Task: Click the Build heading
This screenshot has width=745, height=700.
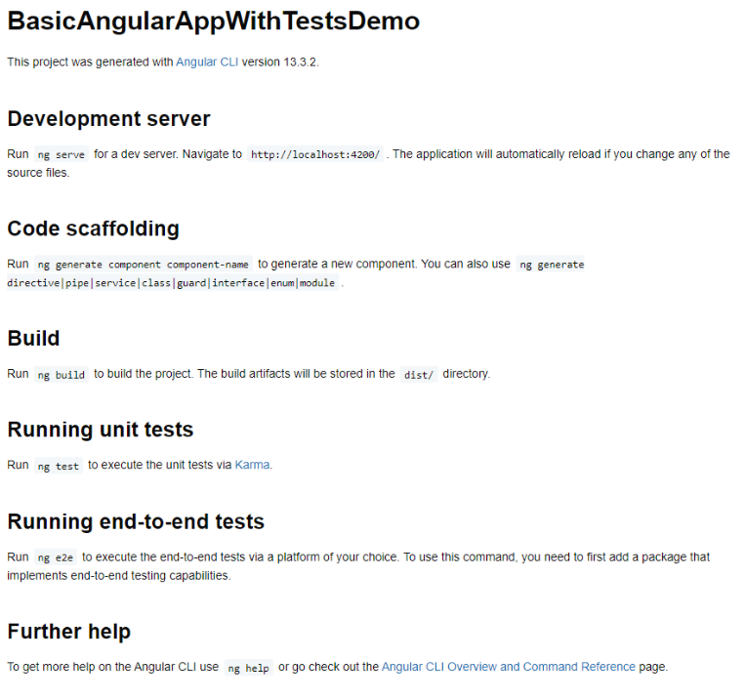Action: coord(34,339)
